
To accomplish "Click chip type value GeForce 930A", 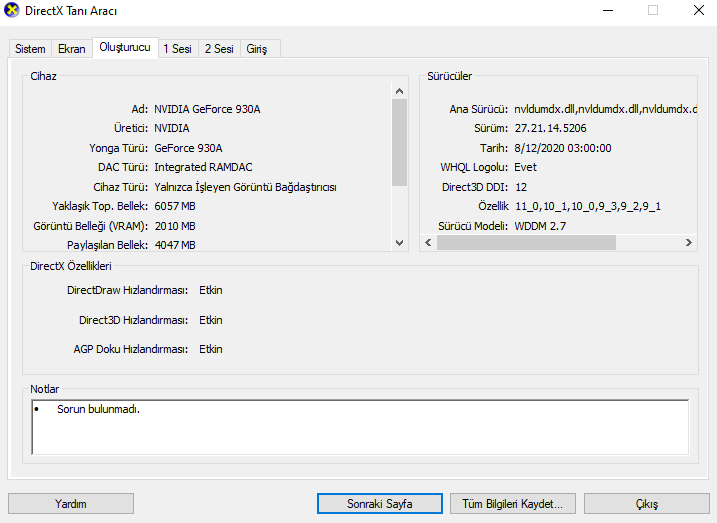I will click(x=188, y=148).
